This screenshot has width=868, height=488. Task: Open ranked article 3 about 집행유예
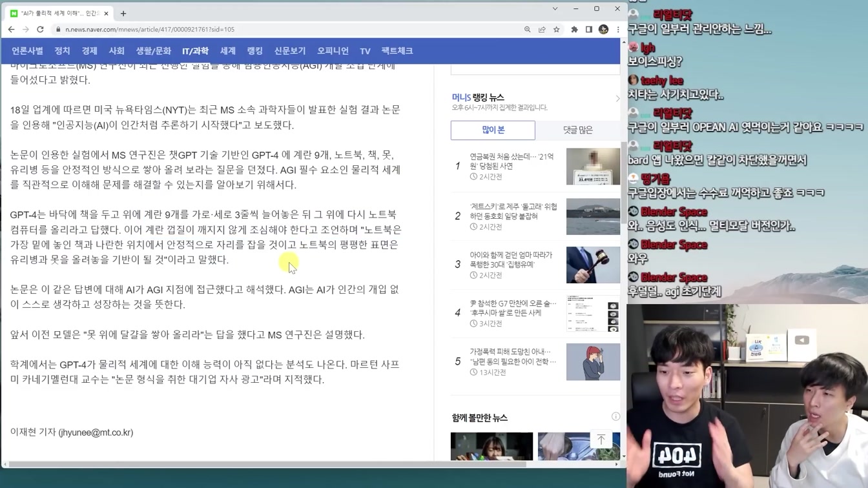pos(511,259)
